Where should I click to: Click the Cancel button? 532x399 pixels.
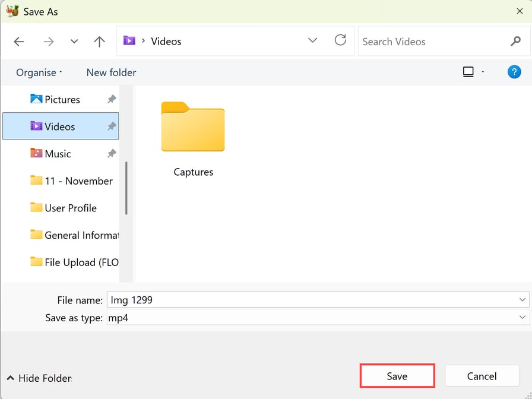pyautogui.click(x=482, y=376)
